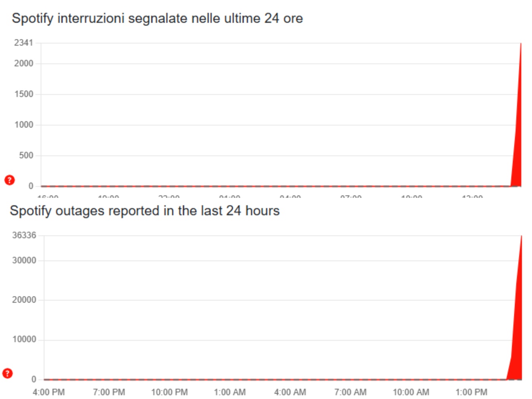The height and width of the screenshot is (399, 532).
Task: Click the 20000 y-axis label
Action: click(24, 300)
